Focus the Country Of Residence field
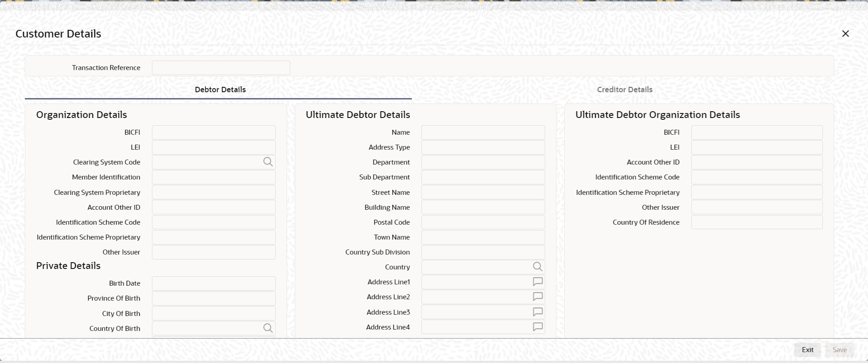The height and width of the screenshot is (363, 868). coord(757,222)
